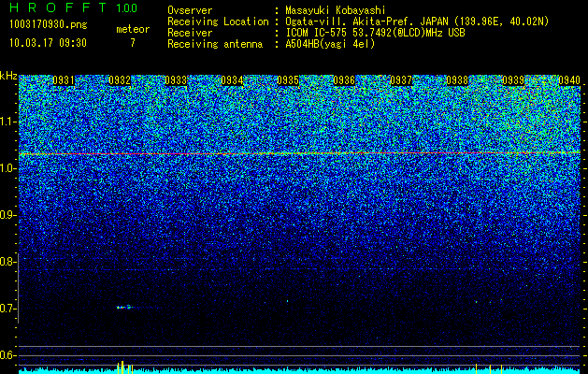The height and width of the screenshot is (374, 588).
Task: Click the 0.8 kHz axis label
Action: 7,262
